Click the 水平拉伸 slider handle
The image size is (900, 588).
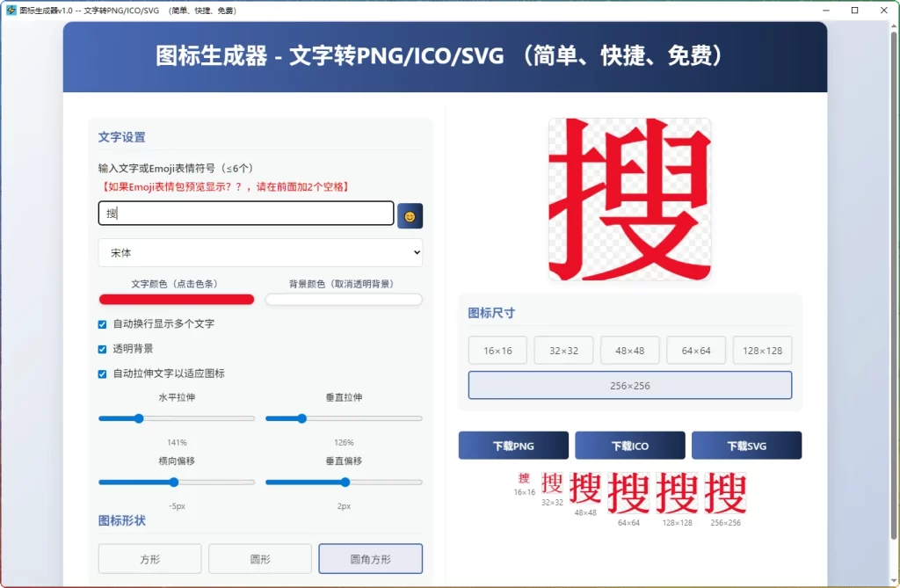(138, 418)
